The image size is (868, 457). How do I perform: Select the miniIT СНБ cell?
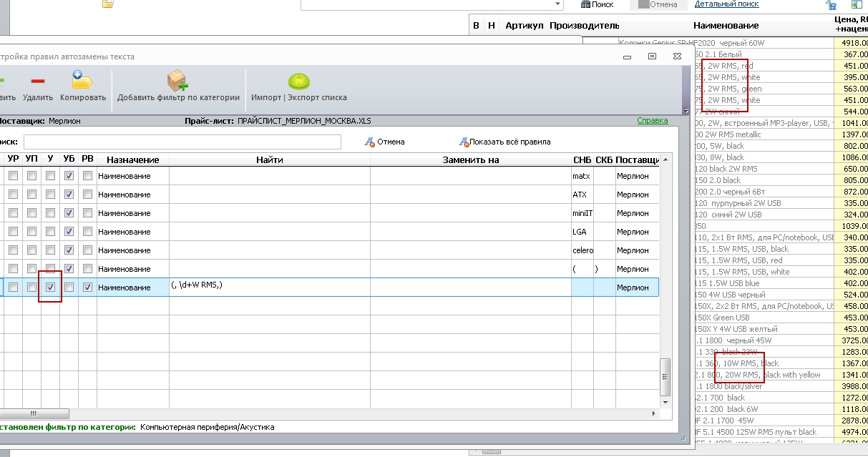coord(582,212)
